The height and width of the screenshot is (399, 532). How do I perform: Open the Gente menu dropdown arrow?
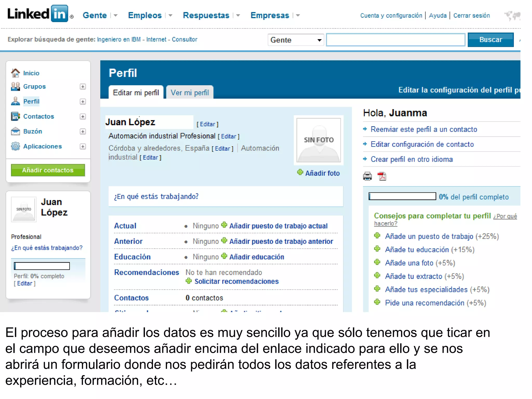tap(116, 16)
